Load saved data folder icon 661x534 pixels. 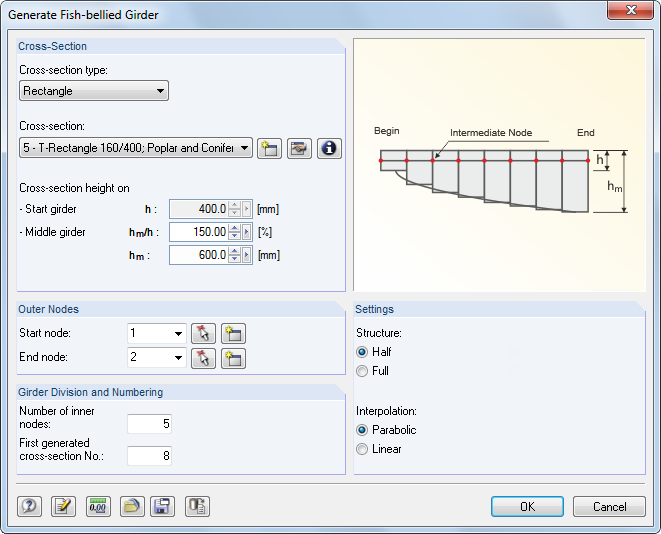click(x=132, y=506)
